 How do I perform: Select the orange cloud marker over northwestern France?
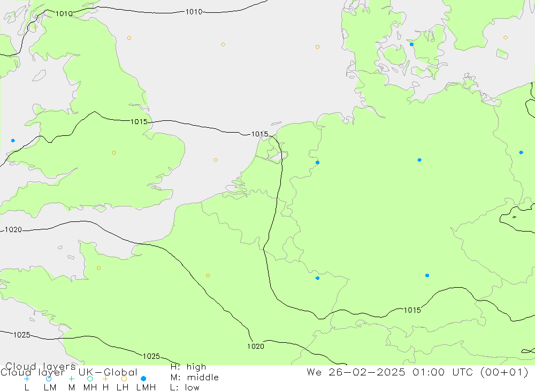pyautogui.click(x=98, y=268)
